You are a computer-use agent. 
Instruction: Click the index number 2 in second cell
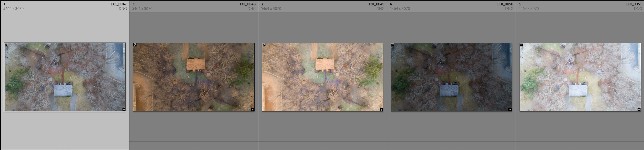(133, 4)
